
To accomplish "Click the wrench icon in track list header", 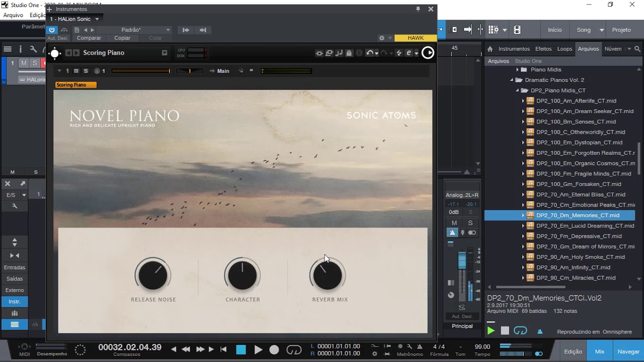I will pyautogui.click(x=33, y=49).
